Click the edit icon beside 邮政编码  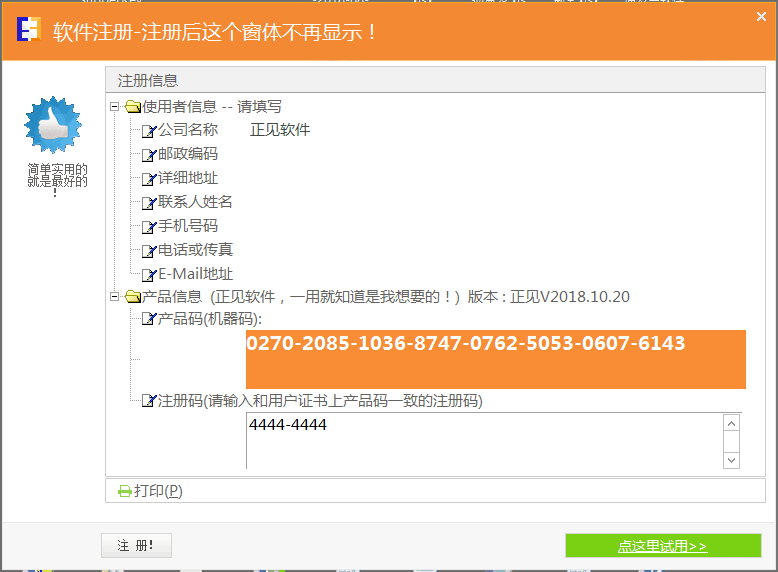[148, 154]
